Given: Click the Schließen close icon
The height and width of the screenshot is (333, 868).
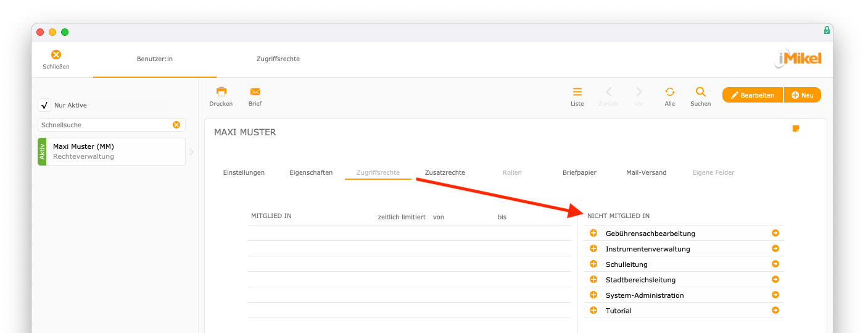Looking at the screenshot, I should 56,55.
